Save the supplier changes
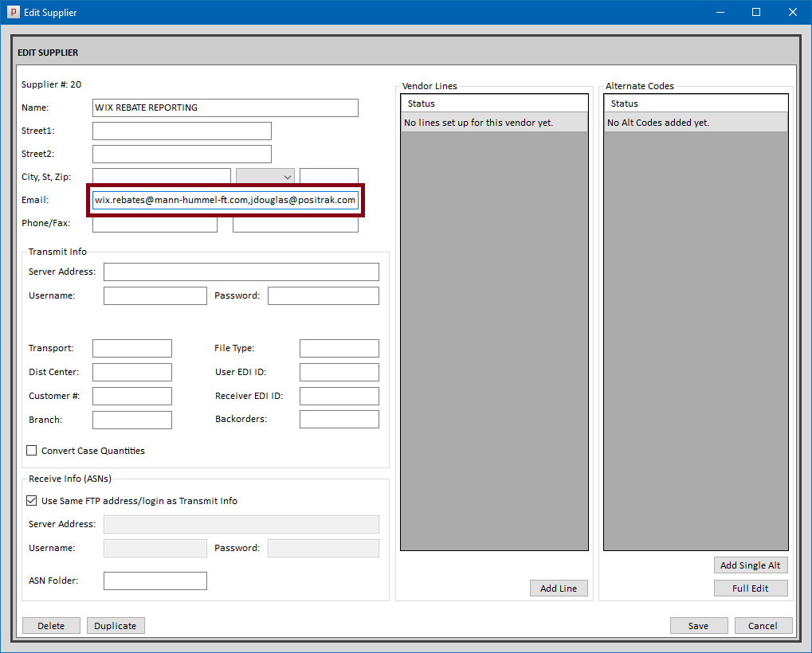 point(699,626)
